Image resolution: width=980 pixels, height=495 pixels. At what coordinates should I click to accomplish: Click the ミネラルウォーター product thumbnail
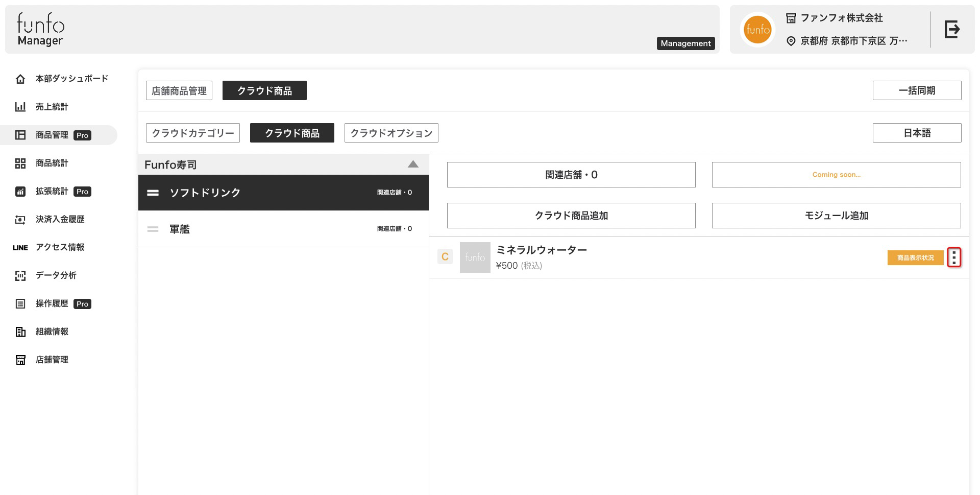click(x=475, y=257)
